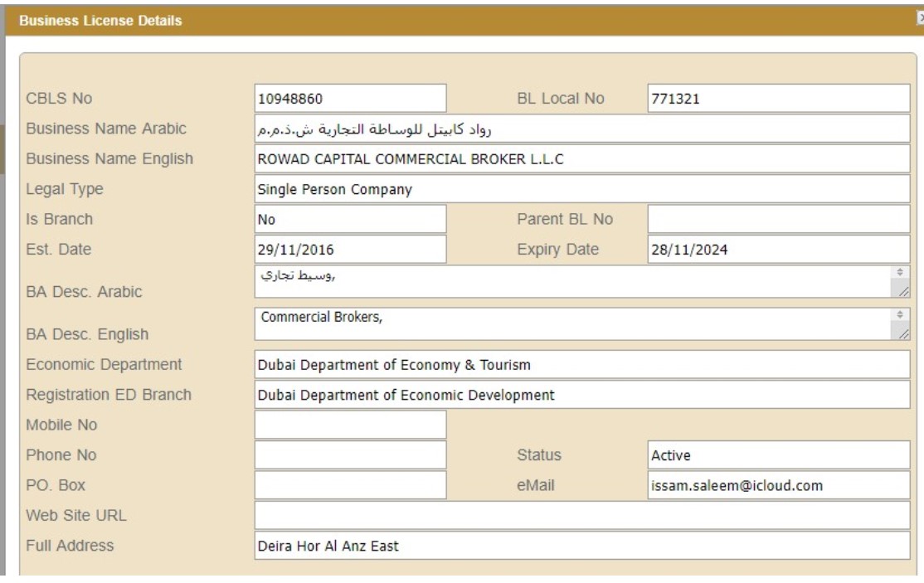This screenshot has height=583, width=924.
Task: Select the Legal Type field
Action: (582, 189)
